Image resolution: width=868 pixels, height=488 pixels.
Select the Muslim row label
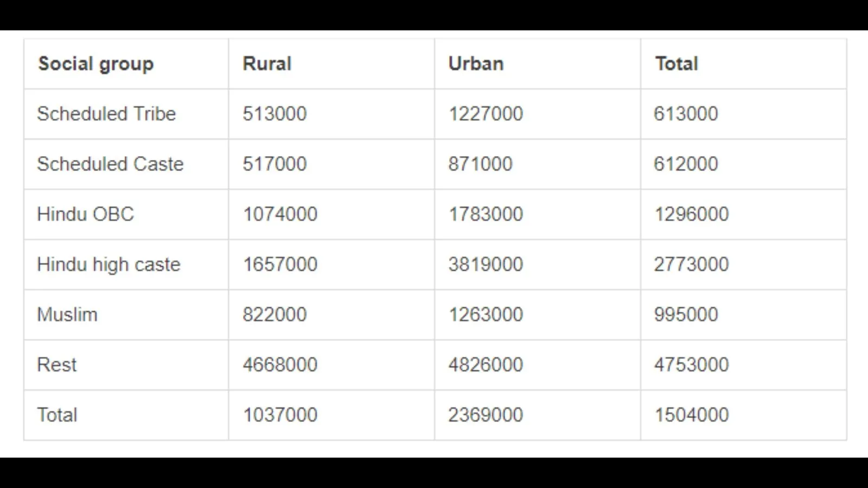click(x=67, y=314)
